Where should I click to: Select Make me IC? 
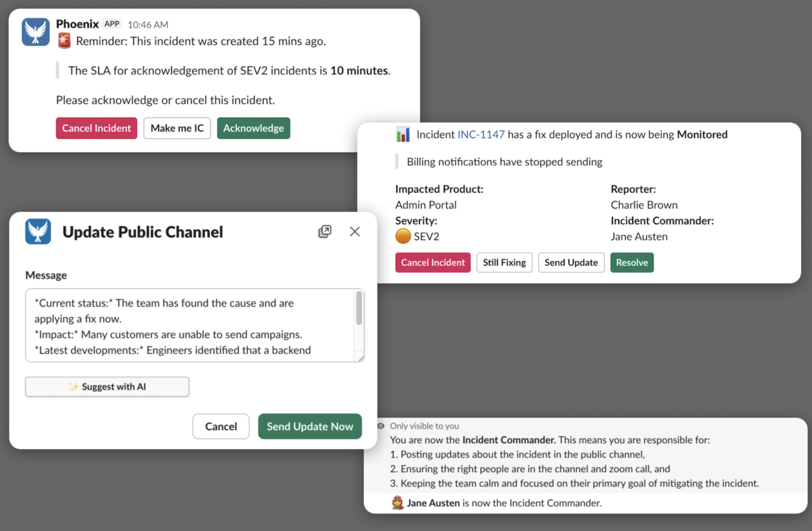tap(177, 128)
